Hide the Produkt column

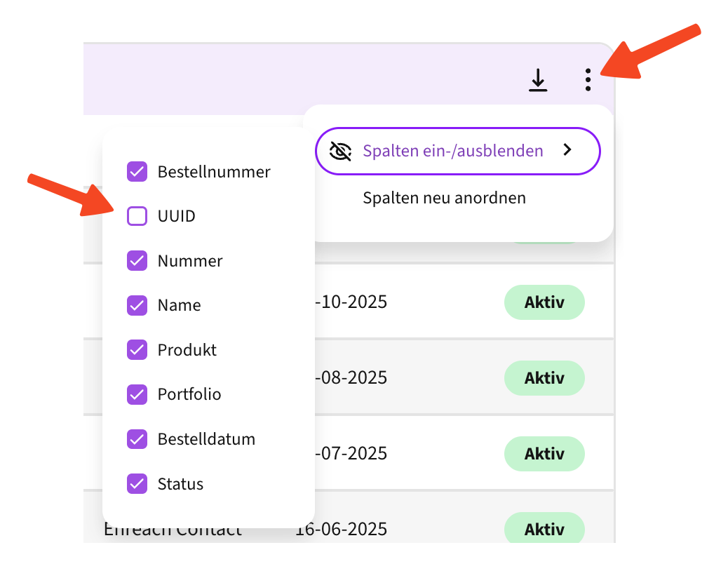point(137,350)
